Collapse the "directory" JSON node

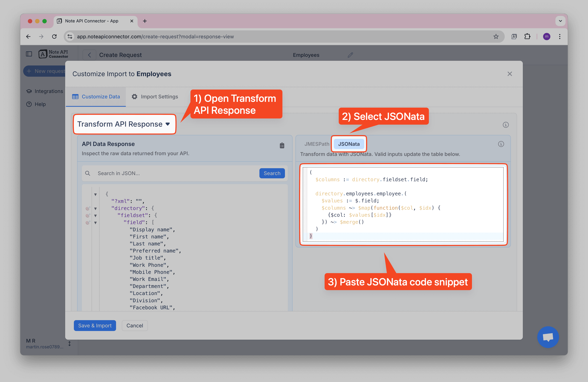[x=95, y=209]
